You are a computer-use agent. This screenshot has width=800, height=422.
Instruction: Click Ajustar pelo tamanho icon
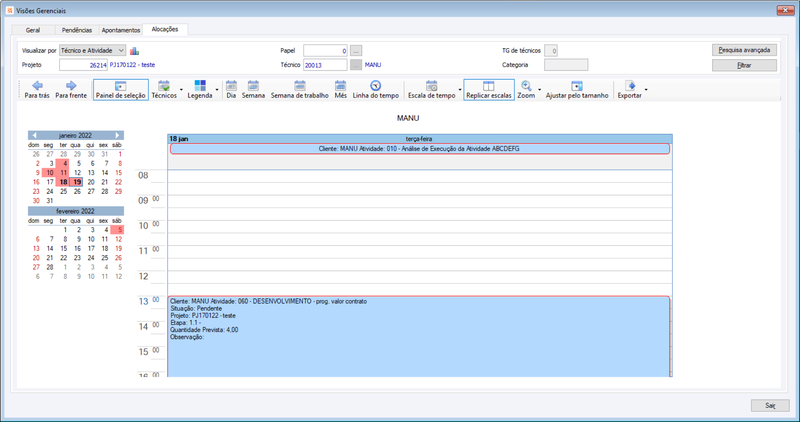pyautogui.click(x=577, y=86)
